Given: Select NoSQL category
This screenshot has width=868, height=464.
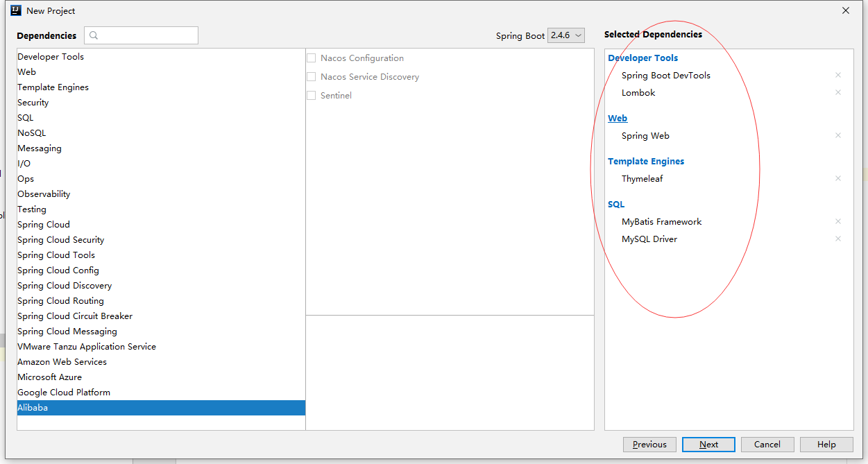Looking at the screenshot, I should tap(161, 133).
